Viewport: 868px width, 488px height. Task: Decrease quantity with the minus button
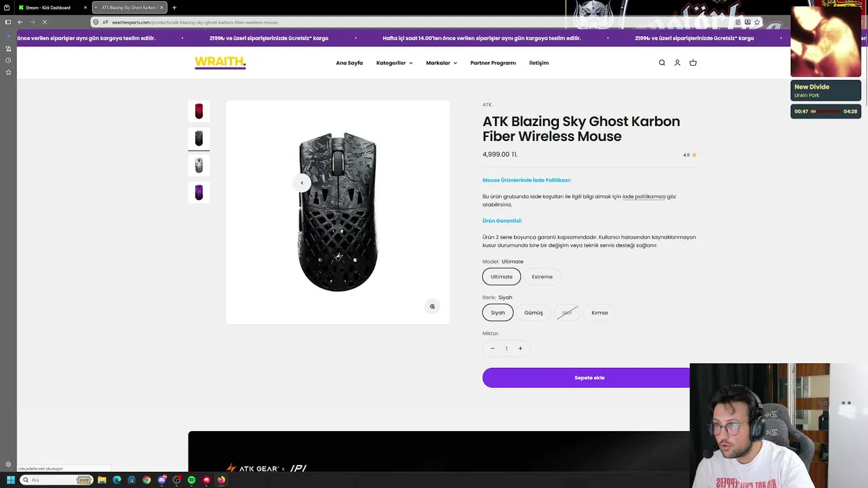[x=492, y=348]
